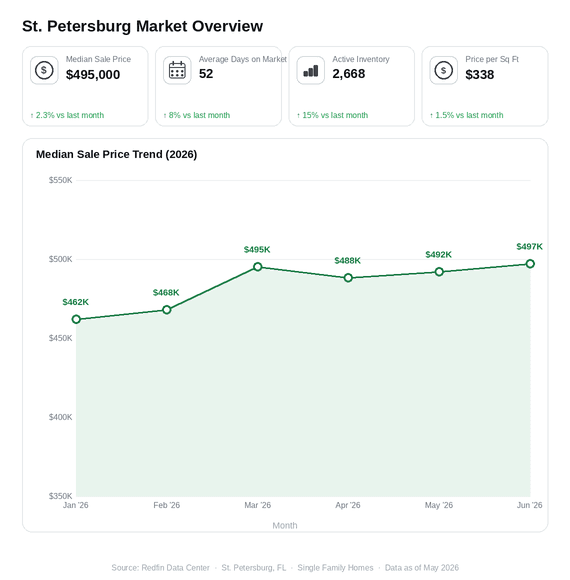Click the Median Sale Price Trend (2026) heading
Screen dimensions: 570x580
(x=117, y=154)
